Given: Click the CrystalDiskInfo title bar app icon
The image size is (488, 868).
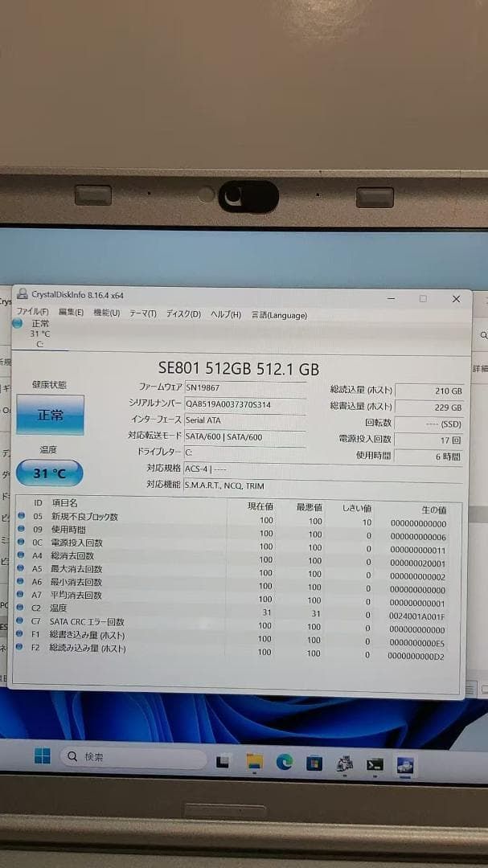Looking at the screenshot, I should (22, 293).
